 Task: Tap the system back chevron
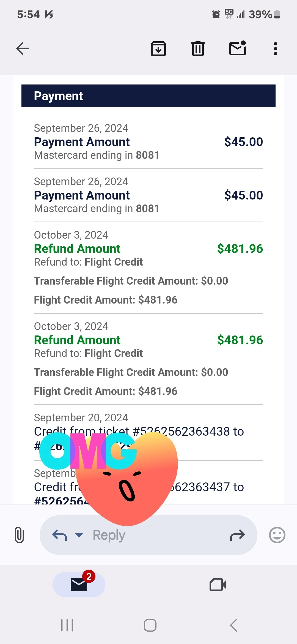(x=233, y=625)
